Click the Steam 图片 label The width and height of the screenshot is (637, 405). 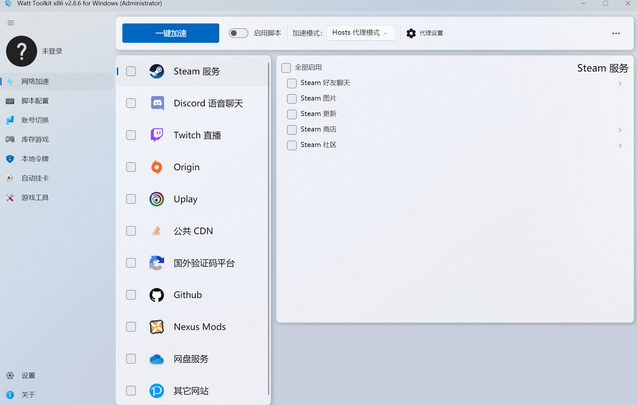pos(318,98)
